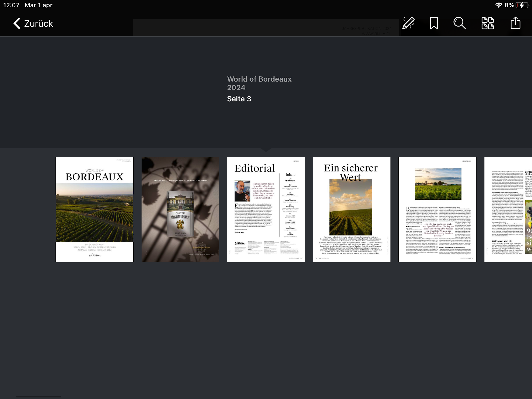This screenshot has height=399, width=532.
Task: Go back with the Zurück button
Action: [33, 23]
